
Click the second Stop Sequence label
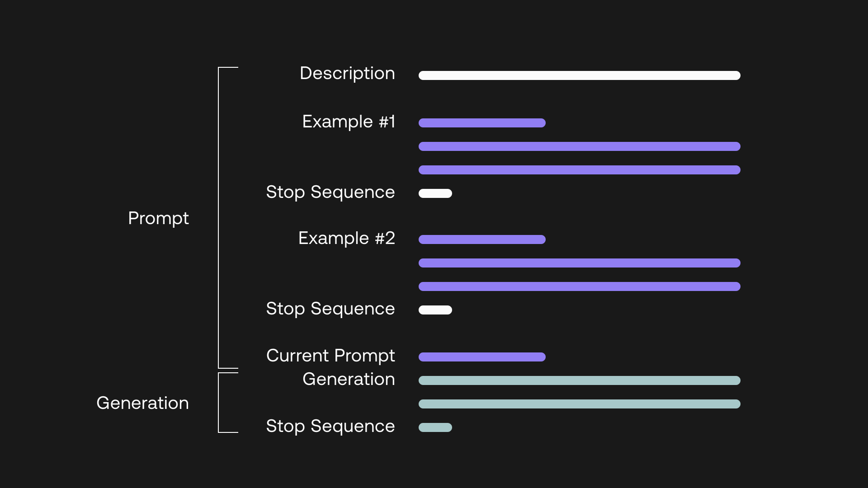pos(330,309)
